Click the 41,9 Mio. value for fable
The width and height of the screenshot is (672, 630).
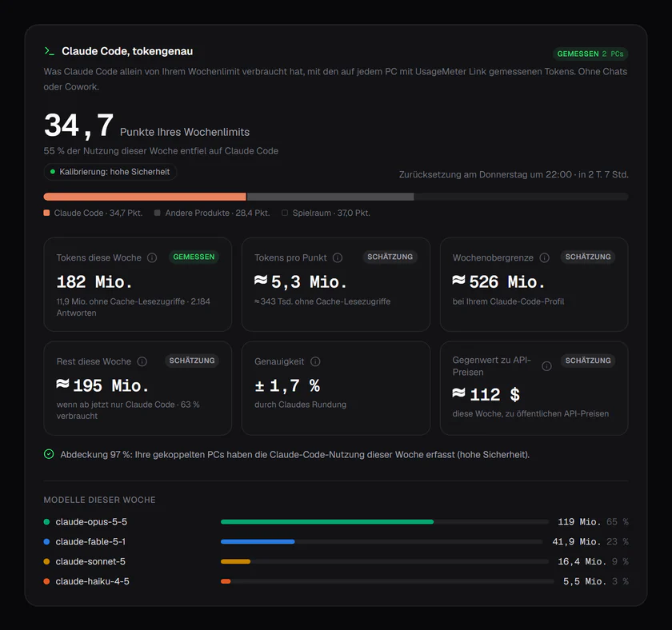point(577,541)
